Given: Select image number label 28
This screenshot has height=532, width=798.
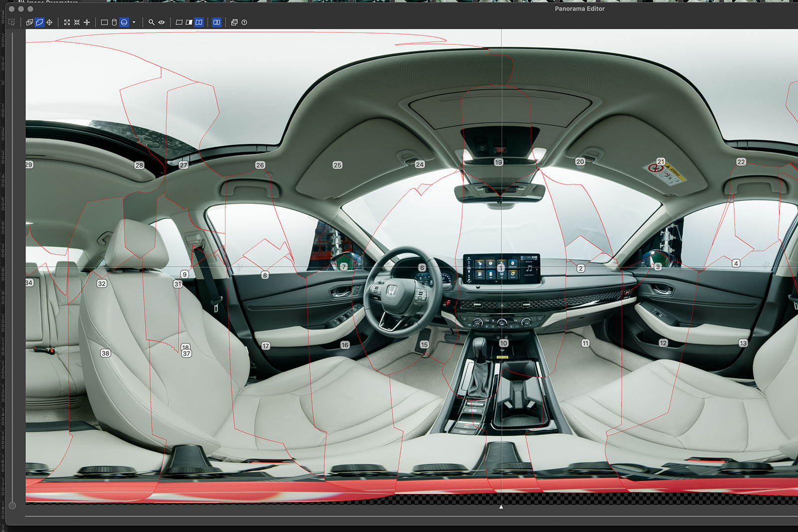Looking at the screenshot, I should [139, 165].
